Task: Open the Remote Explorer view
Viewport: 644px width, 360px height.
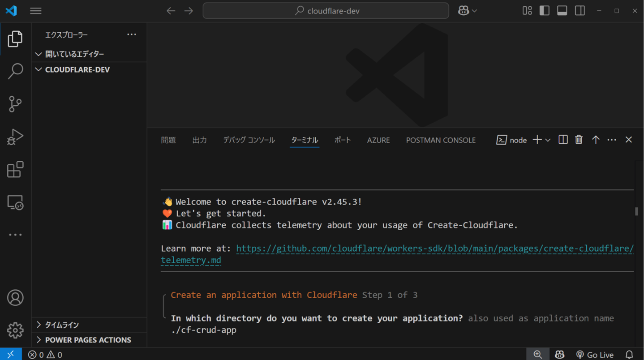Action: 15,202
